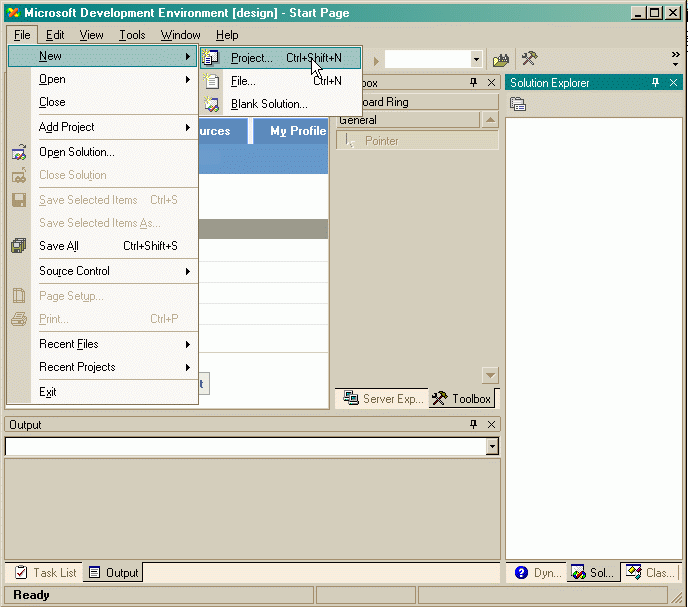This screenshot has height=607, width=688.
Task: Open the Tools menu
Action: 132,35
